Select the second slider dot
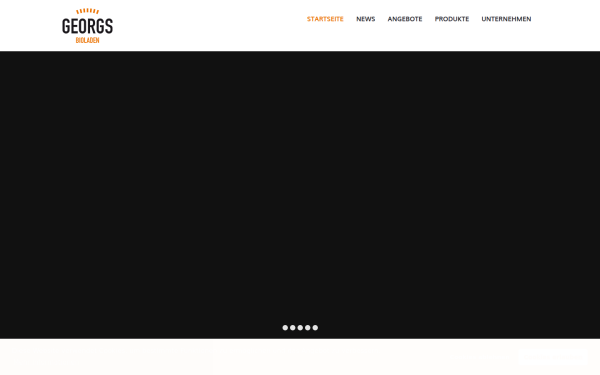 click(x=293, y=328)
